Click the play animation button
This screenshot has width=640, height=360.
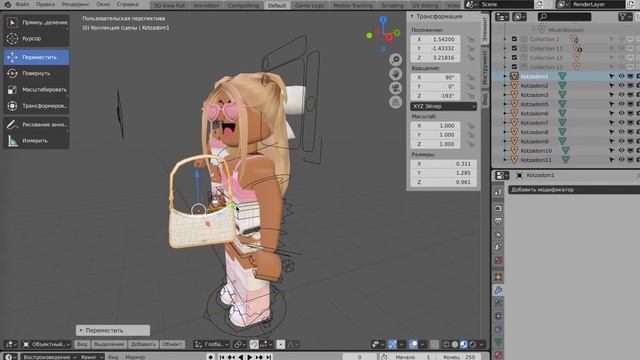(250, 357)
